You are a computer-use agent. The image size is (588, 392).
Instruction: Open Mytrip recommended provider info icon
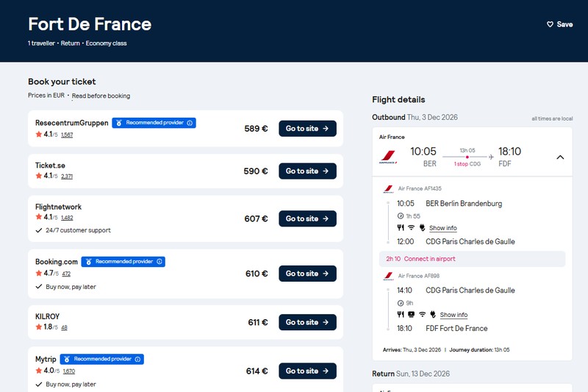point(137,360)
